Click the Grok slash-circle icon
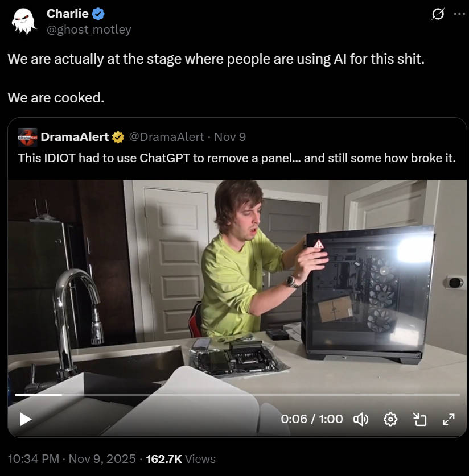 tap(438, 15)
